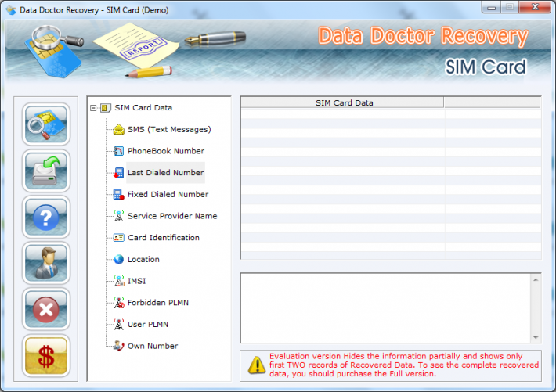
Task: Click the Fixed Dialed Number icon
Action: pyautogui.click(x=119, y=194)
